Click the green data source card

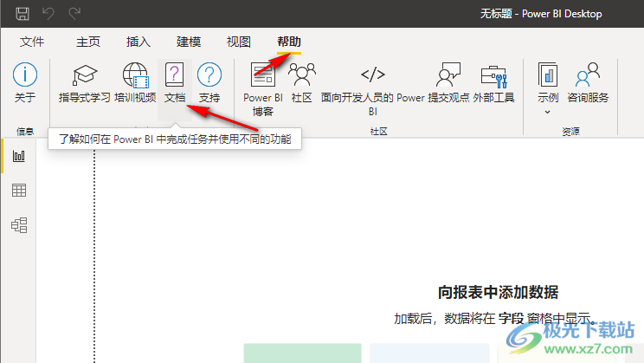(x=302, y=353)
